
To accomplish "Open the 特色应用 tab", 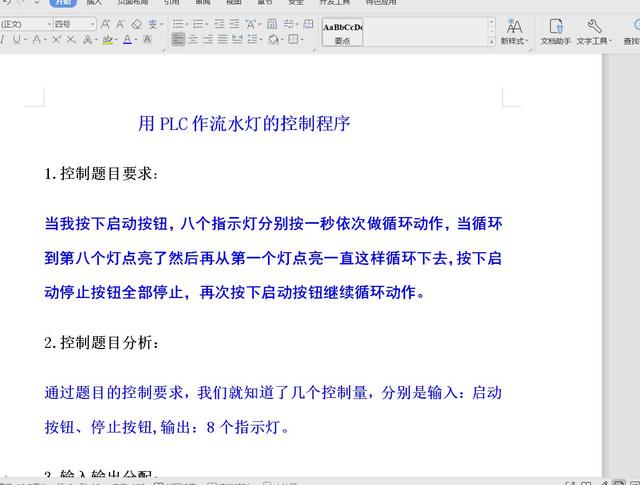I will [381, 2].
